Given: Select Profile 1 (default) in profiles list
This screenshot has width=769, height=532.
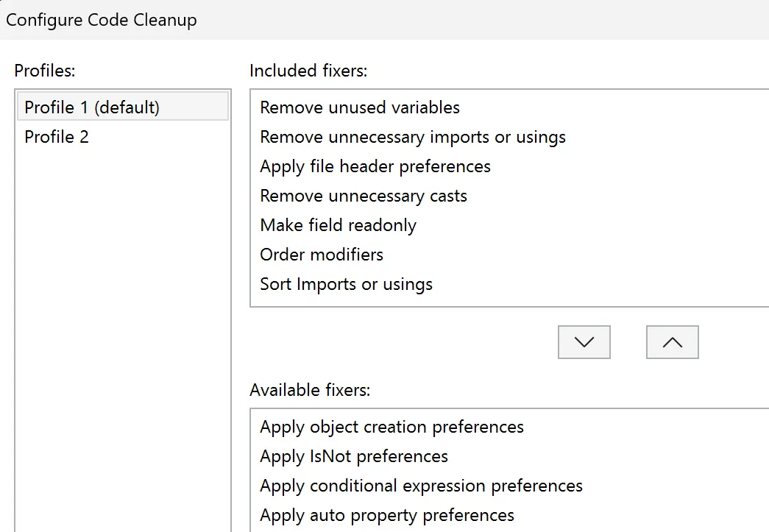Looking at the screenshot, I should [x=92, y=107].
